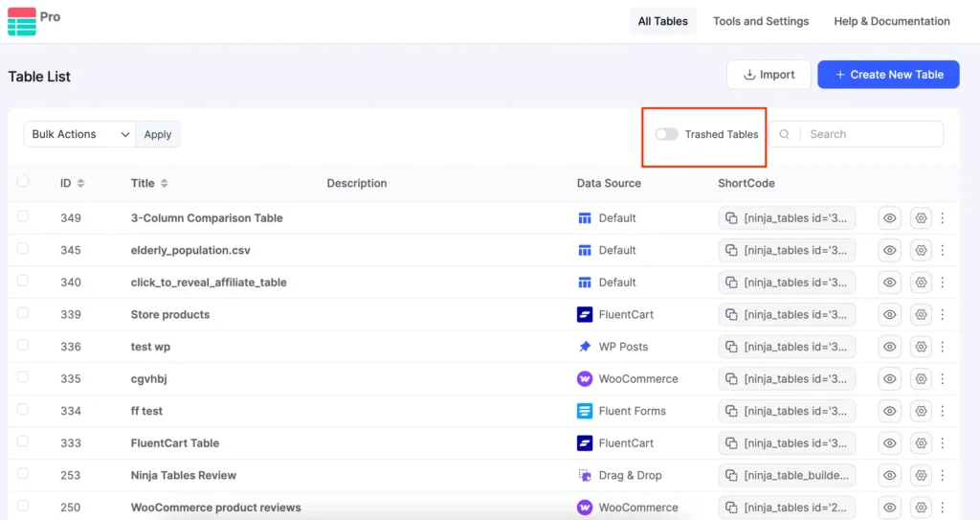Open settings for click_to_reveal_affiliate_table
The height and width of the screenshot is (520, 980).
pos(921,283)
